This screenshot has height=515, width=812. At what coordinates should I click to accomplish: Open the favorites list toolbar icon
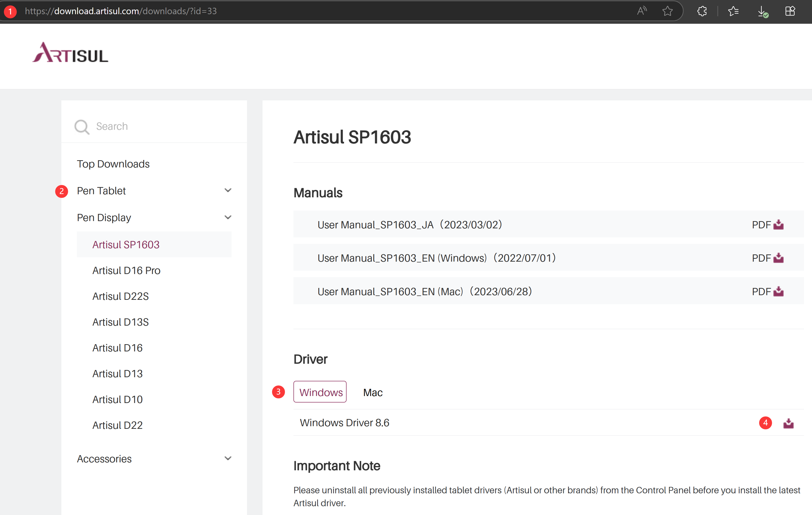pyautogui.click(x=733, y=11)
